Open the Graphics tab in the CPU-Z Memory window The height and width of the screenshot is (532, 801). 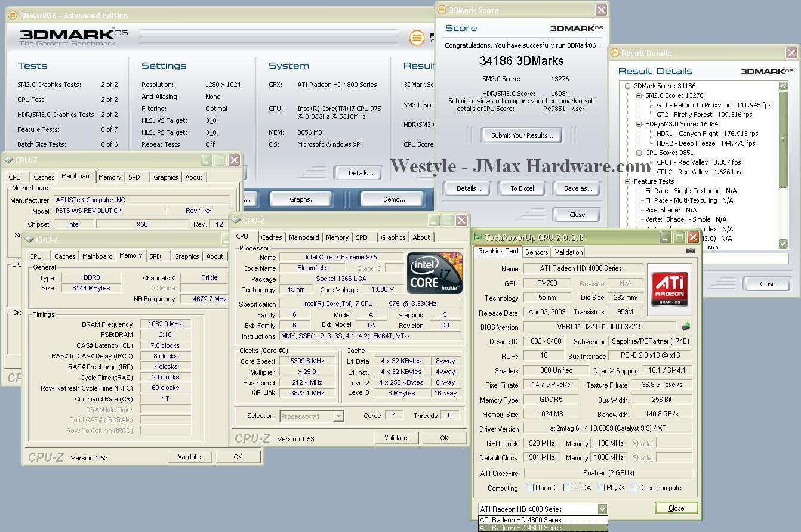point(187,256)
